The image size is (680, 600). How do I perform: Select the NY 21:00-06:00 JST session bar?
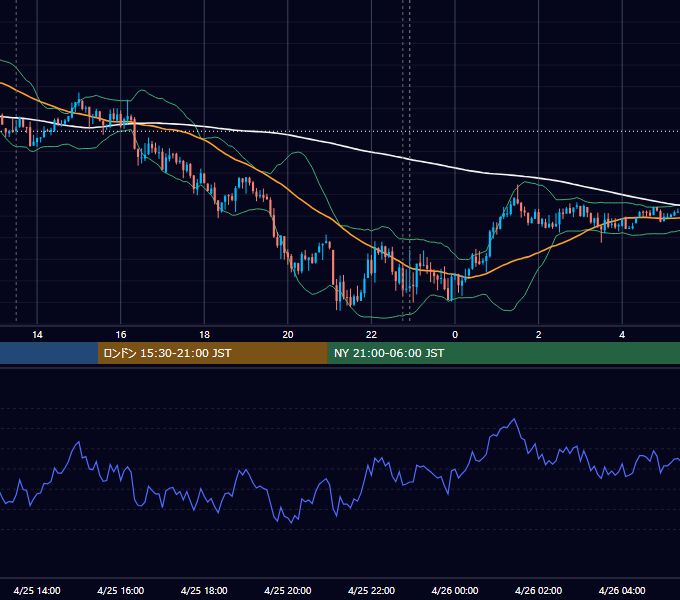(x=503, y=353)
